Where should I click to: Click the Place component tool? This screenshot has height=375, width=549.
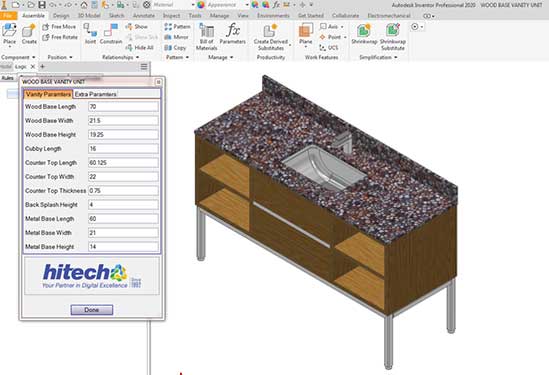click(9, 34)
